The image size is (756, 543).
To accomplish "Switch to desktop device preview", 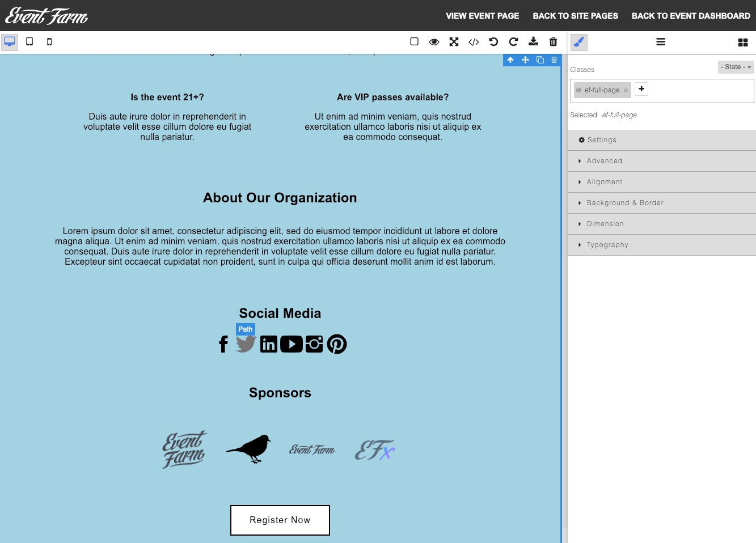I will click(x=10, y=42).
